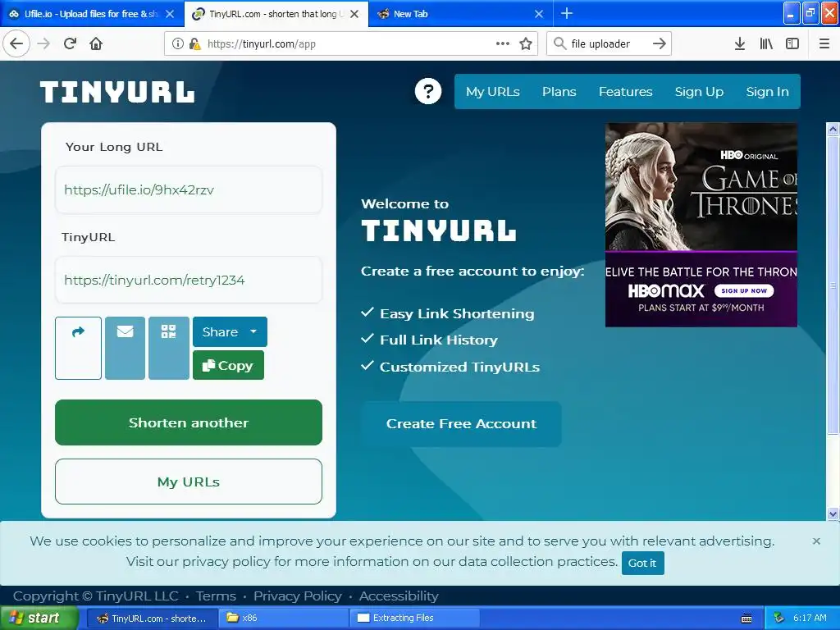Click the green Copy button

click(228, 365)
